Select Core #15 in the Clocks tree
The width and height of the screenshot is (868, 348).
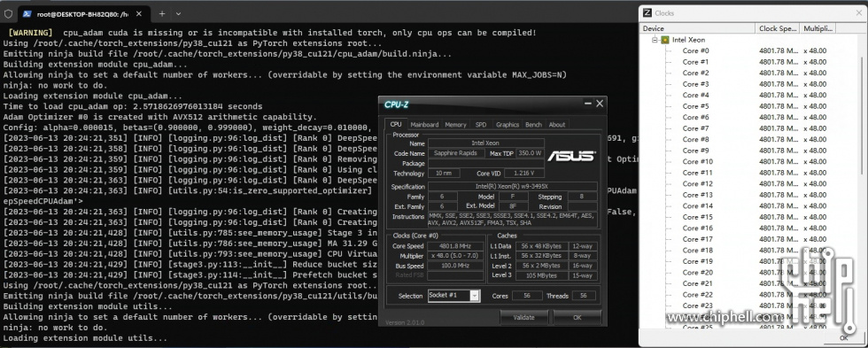698,217
